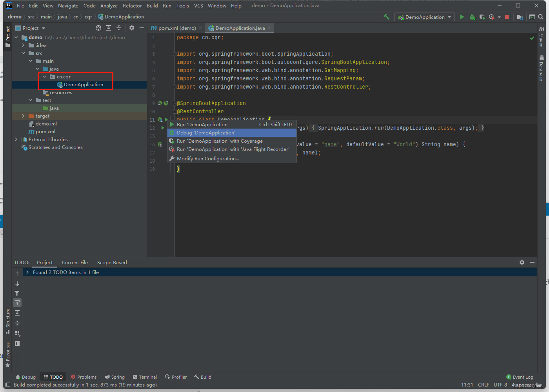
Task: Collapse the src folder node
Action: [x=24, y=53]
